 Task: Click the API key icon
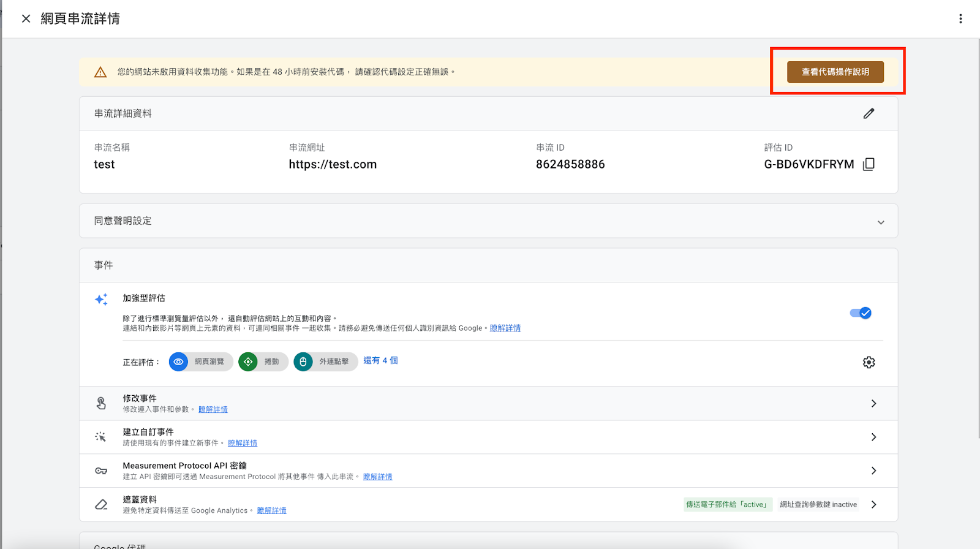tap(101, 471)
